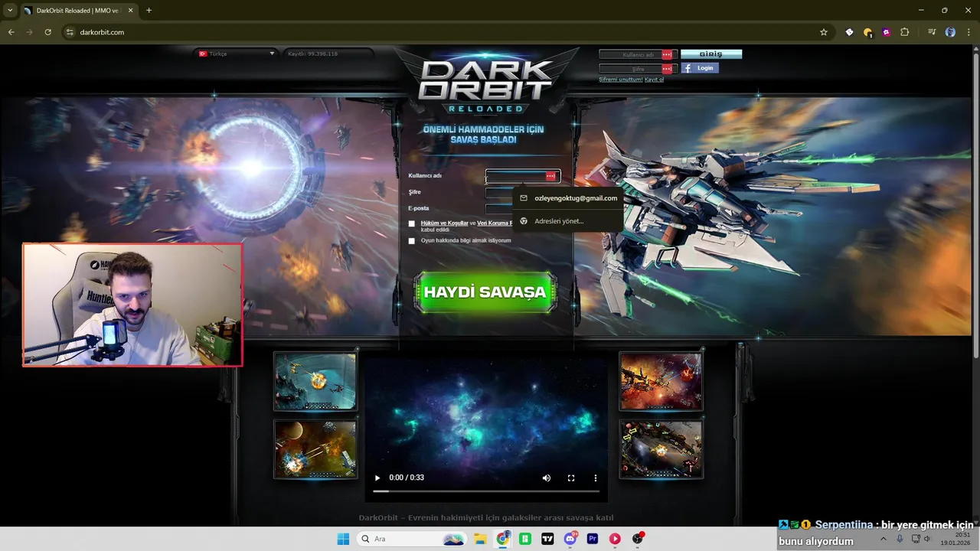Viewport: 980px width, 551px height.
Task: Click the red password manager icon in top username field
Action: coord(667,54)
